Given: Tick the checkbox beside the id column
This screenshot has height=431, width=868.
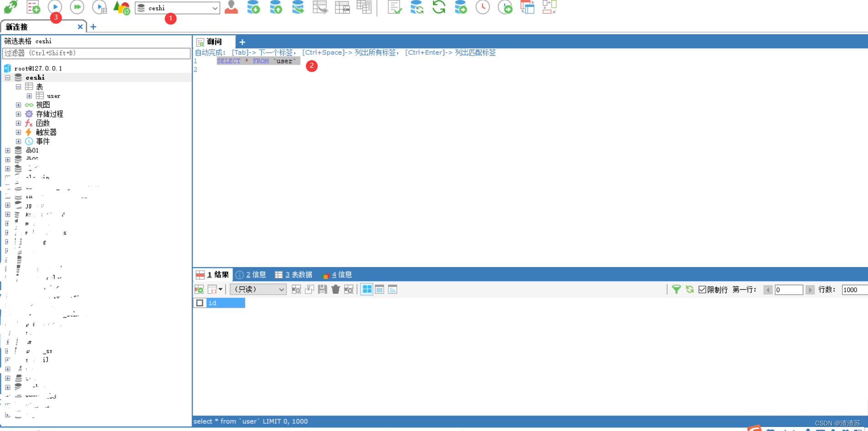Looking at the screenshot, I should pyautogui.click(x=200, y=303).
